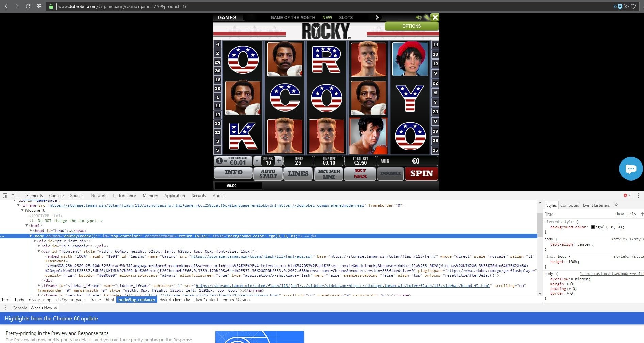Click the Adrian red-hat reel symbol
The width and height of the screenshot is (644, 343).
pyautogui.click(x=410, y=59)
